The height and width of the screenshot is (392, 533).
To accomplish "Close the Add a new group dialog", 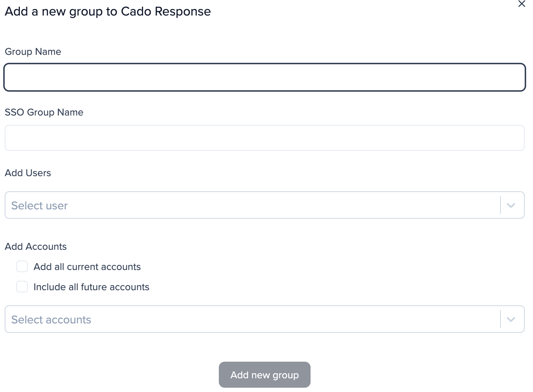I will [x=521, y=4].
